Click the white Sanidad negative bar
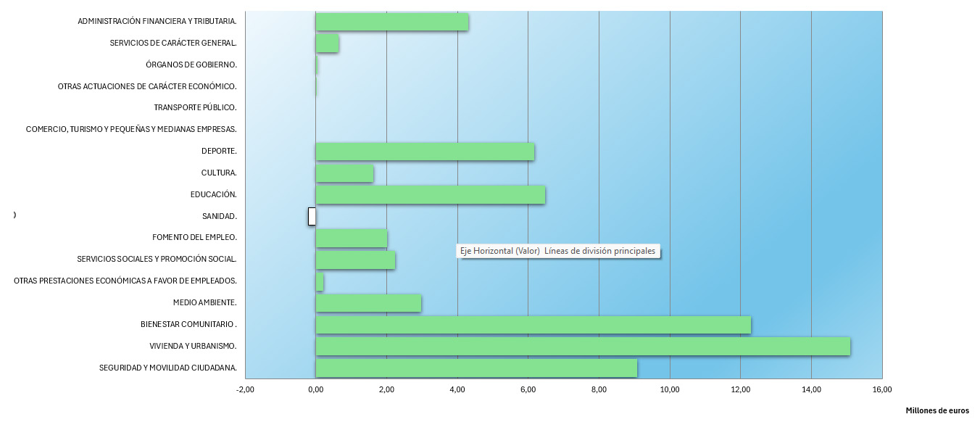Viewport: 980px width, 422px height. click(x=312, y=216)
